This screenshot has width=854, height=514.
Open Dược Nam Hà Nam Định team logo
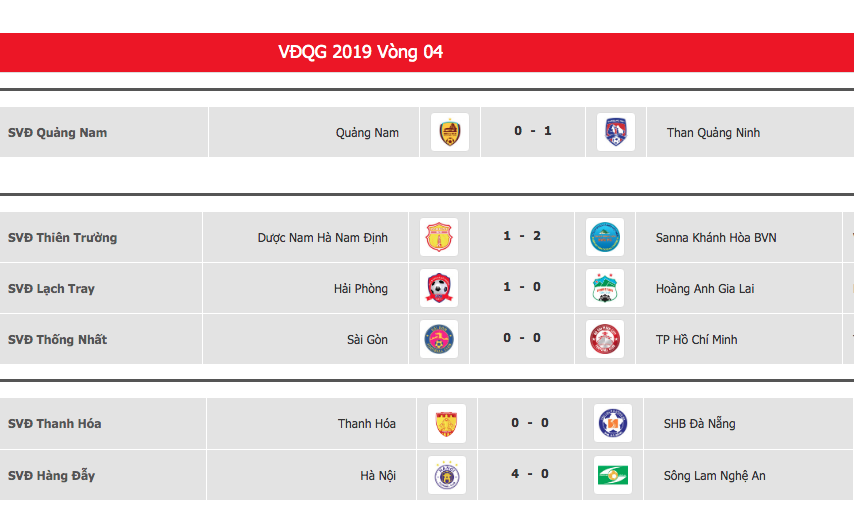click(x=439, y=237)
